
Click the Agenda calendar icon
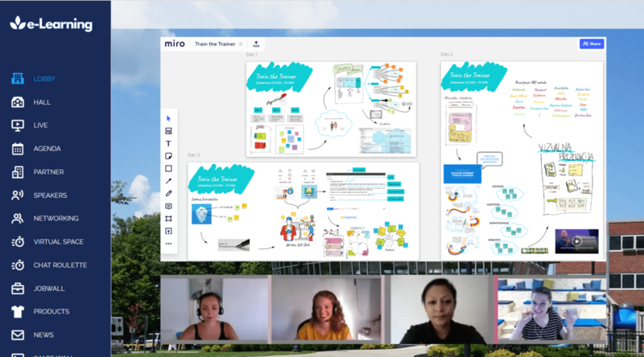[x=17, y=149]
